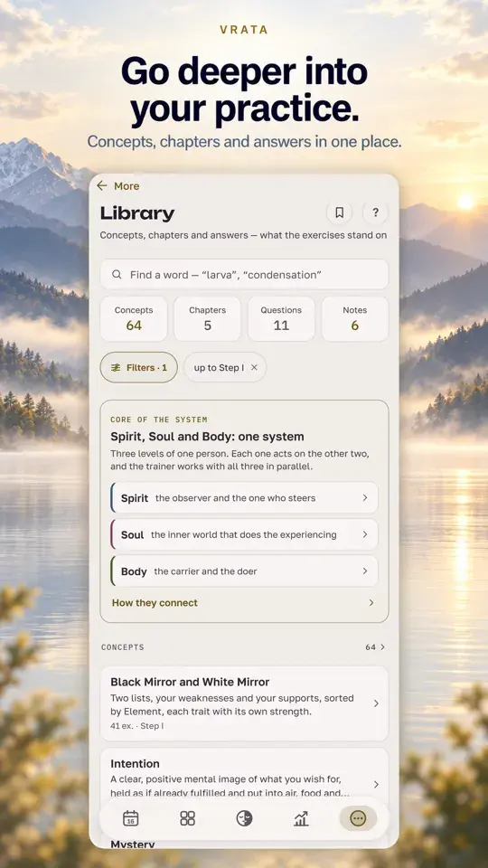Screen dimensions: 488x868
Task: Click the Library heading
Action: click(137, 213)
